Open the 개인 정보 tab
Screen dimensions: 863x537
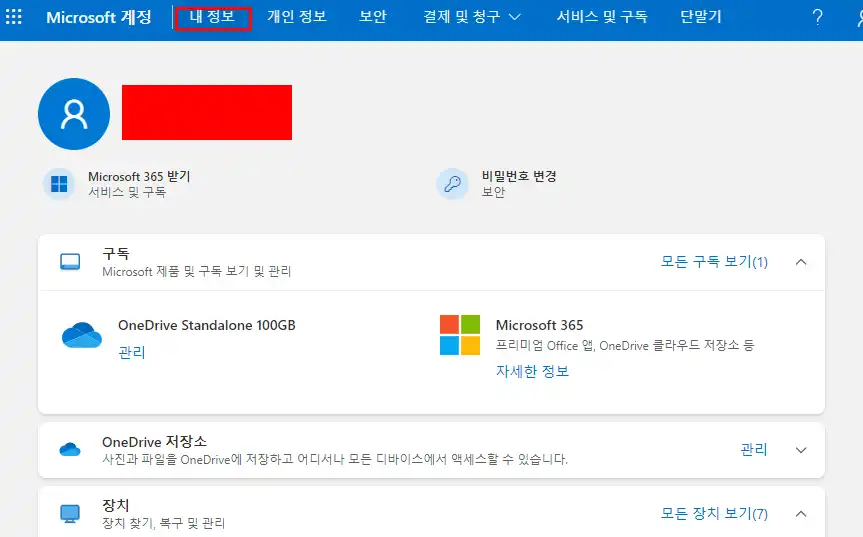297,17
